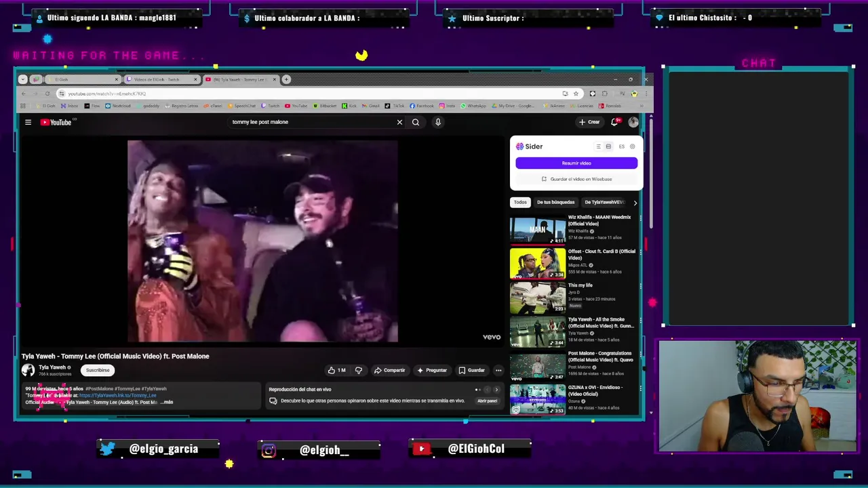The height and width of the screenshot is (488, 868).
Task: Click the Compartir share button
Action: (x=389, y=370)
